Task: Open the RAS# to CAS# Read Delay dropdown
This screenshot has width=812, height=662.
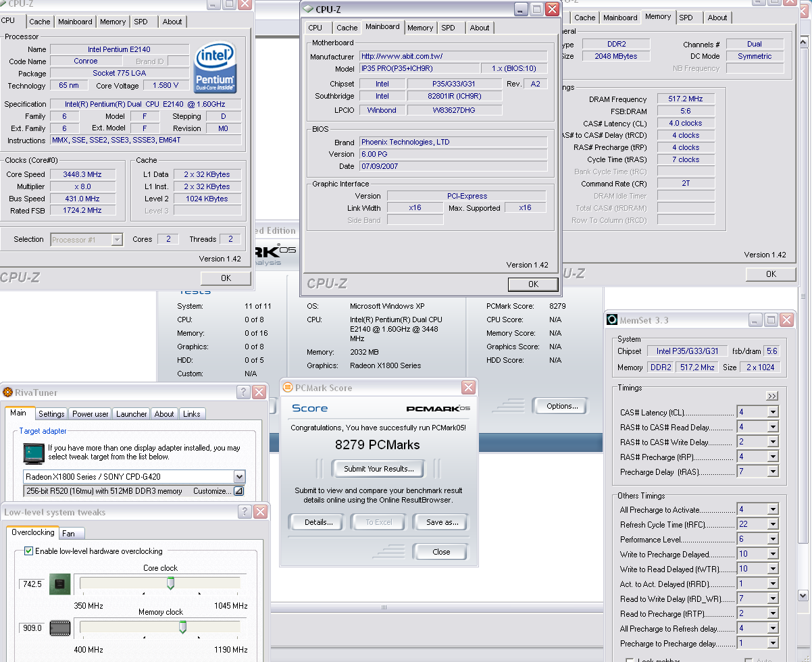Action: pos(773,427)
